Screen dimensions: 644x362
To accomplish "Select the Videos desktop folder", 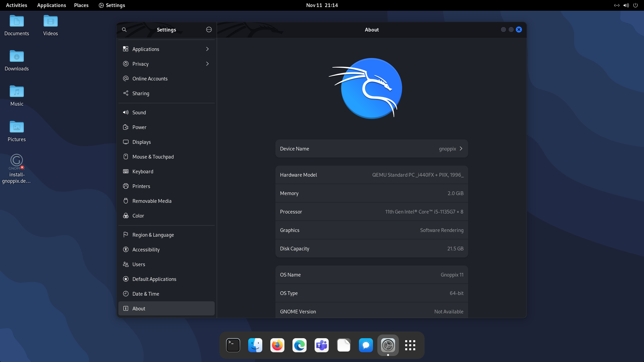I will [x=51, y=25].
